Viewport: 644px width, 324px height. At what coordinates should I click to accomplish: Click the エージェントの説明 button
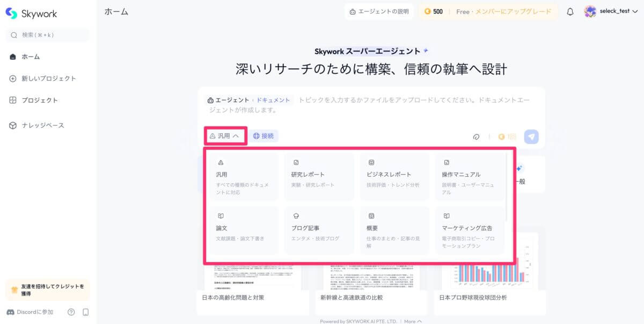(x=379, y=11)
